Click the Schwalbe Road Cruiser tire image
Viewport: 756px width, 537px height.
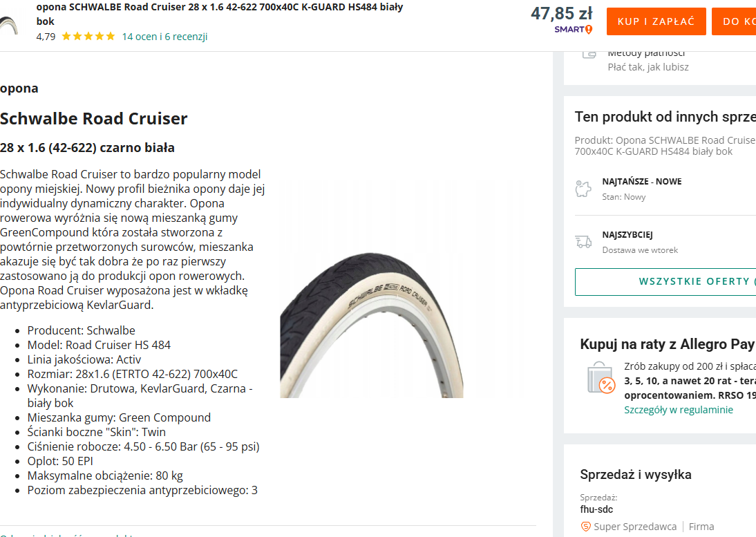click(372, 325)
